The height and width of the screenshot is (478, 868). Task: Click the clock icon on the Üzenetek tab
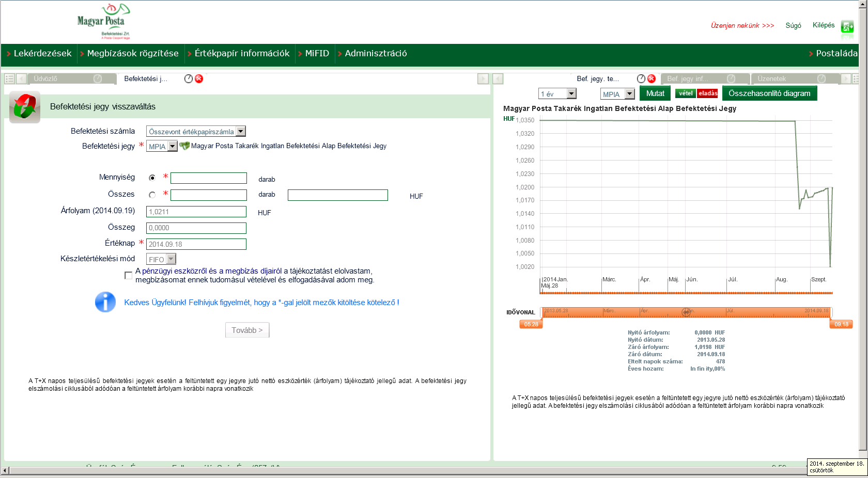822,78
